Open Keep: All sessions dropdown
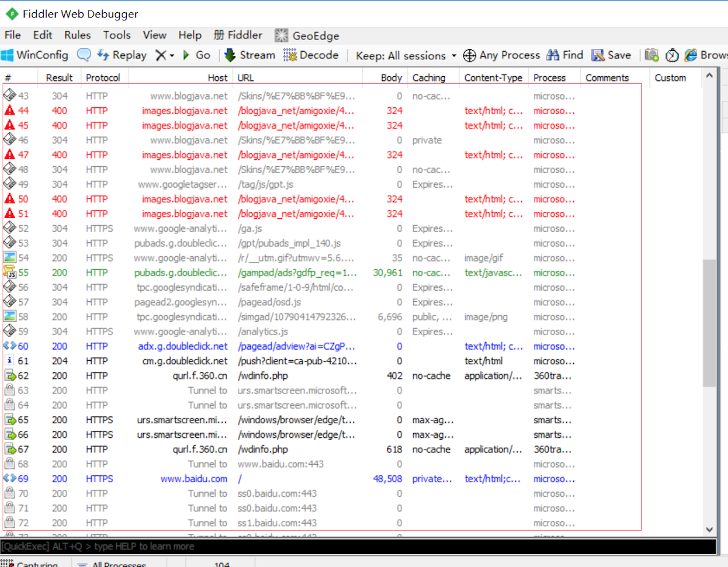Viewport: 728px width, 567px height. pos(406,56)
